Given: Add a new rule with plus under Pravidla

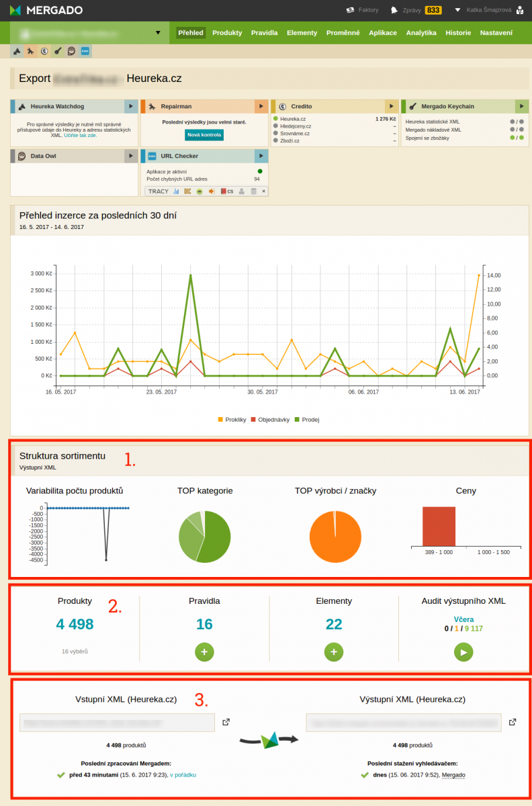Looking at the screenshot, I should tap(204, 652).
